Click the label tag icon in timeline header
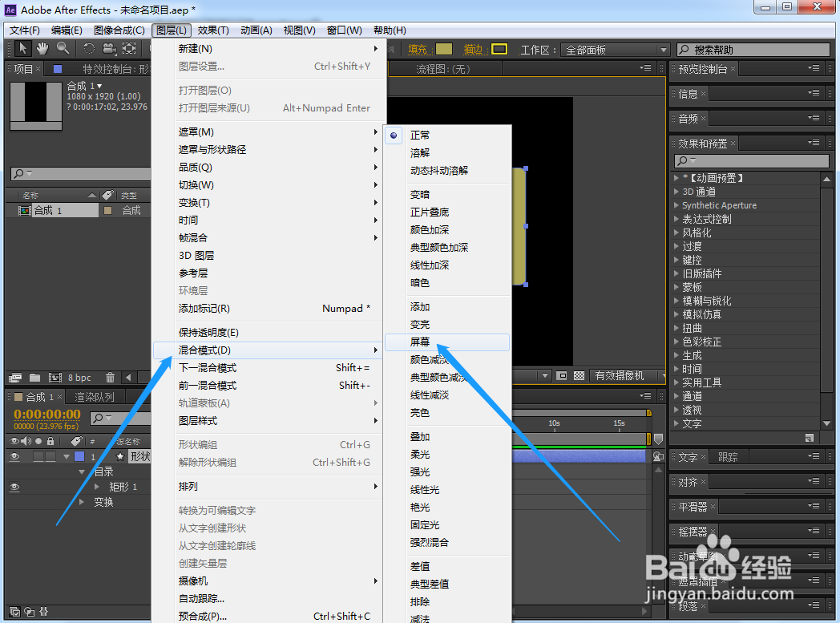The height and width of the screenshot is (623, 840). pyautogui.click(x=76, y=441)
